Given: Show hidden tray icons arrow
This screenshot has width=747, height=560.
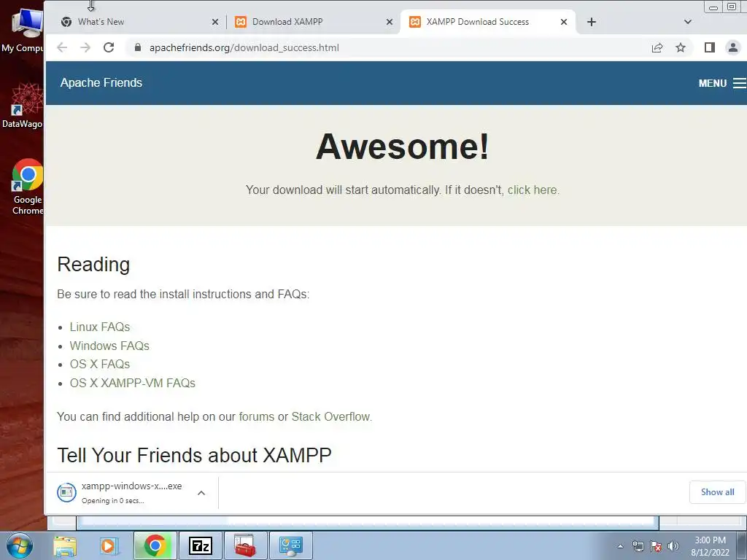Looking at the screenshot, I should pos(620,546).
